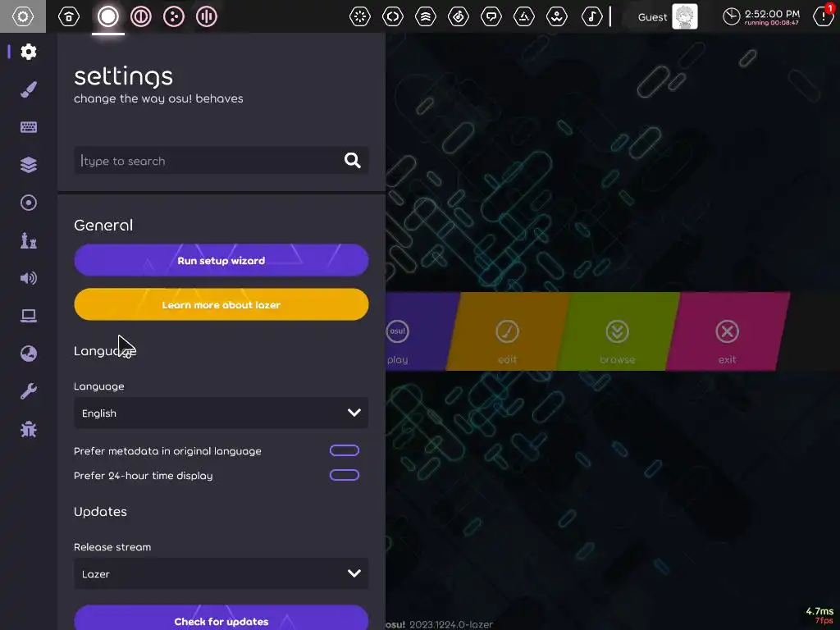Click Run setup wizard button
Image resolution: width=840 pixels, height=630 pixels.
click(221, 260)
